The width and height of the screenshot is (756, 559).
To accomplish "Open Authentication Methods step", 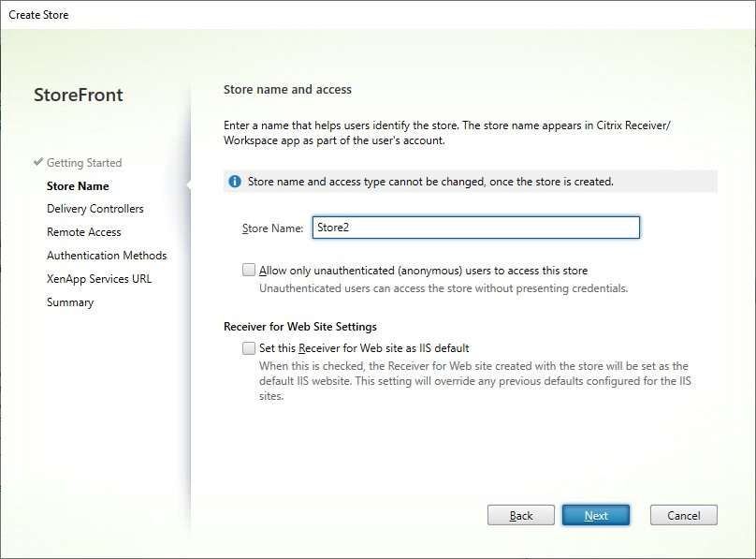I will (107, 256).
